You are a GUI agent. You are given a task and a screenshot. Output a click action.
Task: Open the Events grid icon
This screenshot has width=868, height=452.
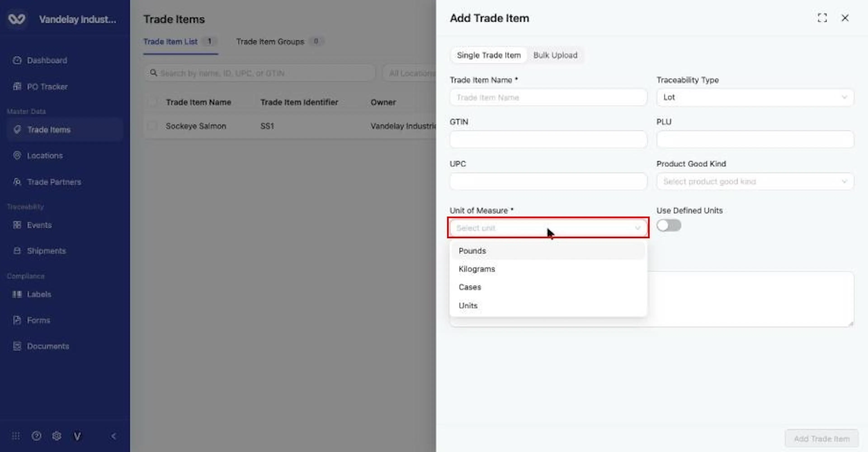[x=17, y=225]
